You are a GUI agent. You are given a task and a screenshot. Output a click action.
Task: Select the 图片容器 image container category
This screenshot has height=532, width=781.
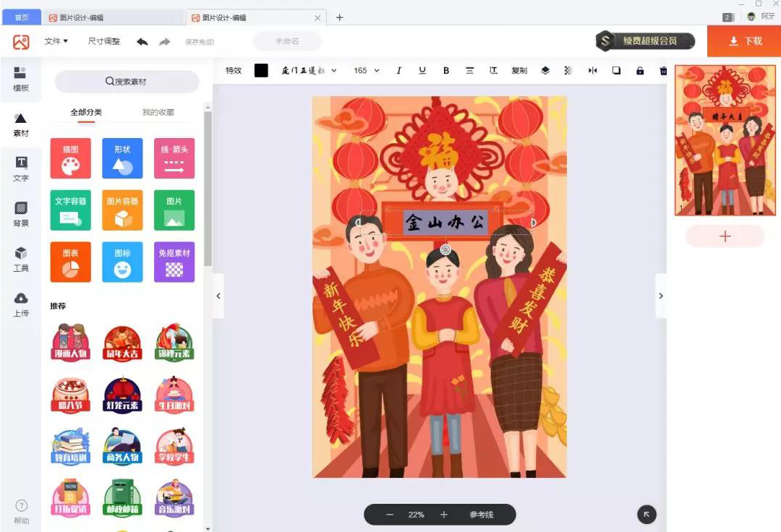(x=122, y=210)
